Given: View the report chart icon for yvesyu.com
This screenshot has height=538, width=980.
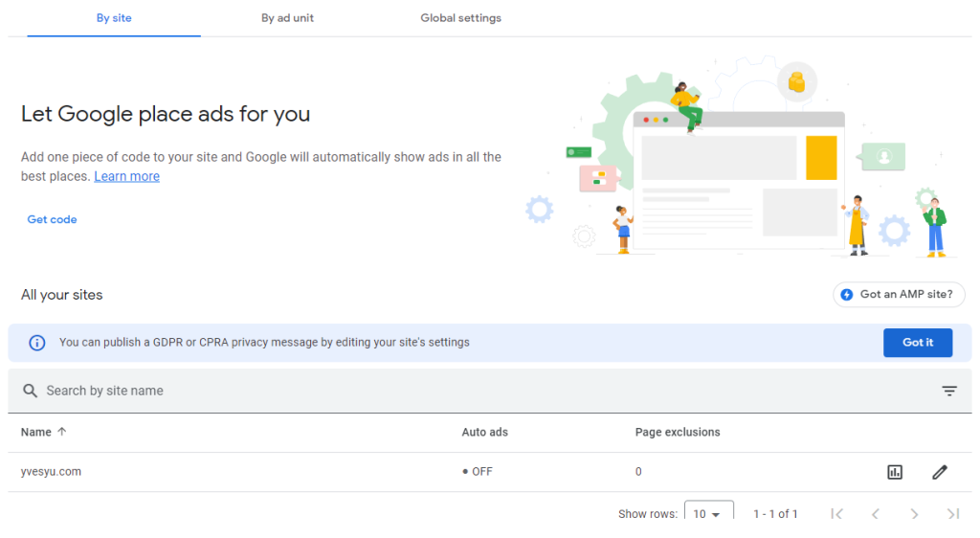Looking at the screenshot, I should [895, 472].
